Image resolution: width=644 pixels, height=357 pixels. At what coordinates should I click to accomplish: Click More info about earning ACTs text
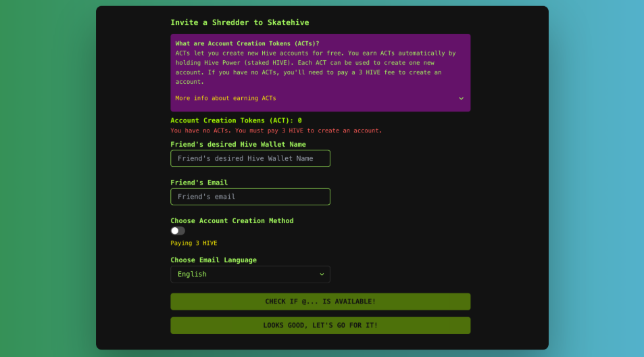click(226, 98)
